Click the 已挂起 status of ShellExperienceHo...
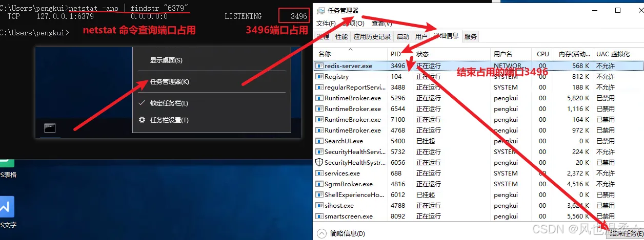The image size is (644, 240). [x=425, y=195]
